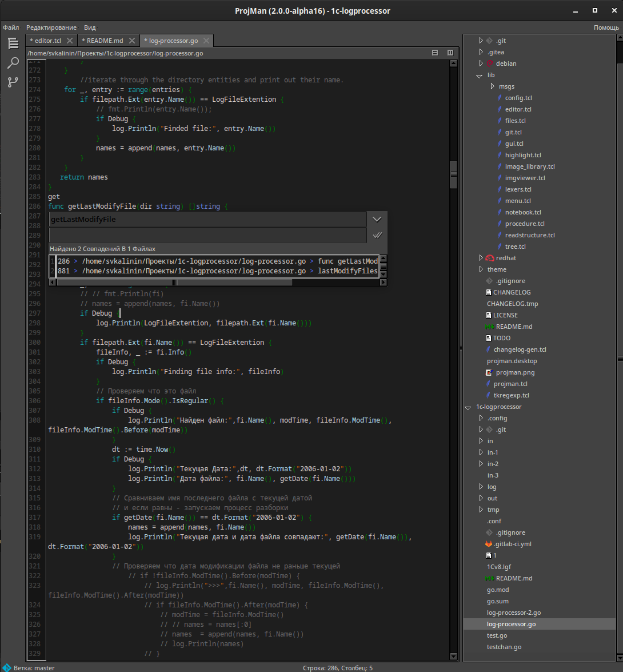Open the Помощь menu
Screen dimensions: 623x672
606,27
